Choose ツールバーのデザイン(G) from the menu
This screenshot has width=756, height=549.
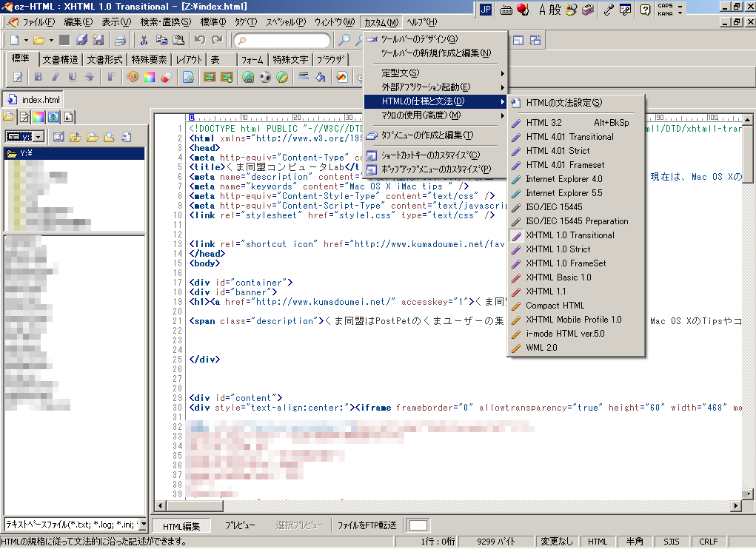click(x=436, y=39)
